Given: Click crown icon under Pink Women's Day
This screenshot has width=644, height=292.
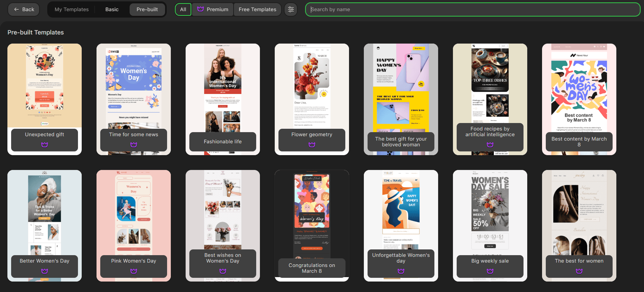Looking at the screenshot, I should [134, 271].
